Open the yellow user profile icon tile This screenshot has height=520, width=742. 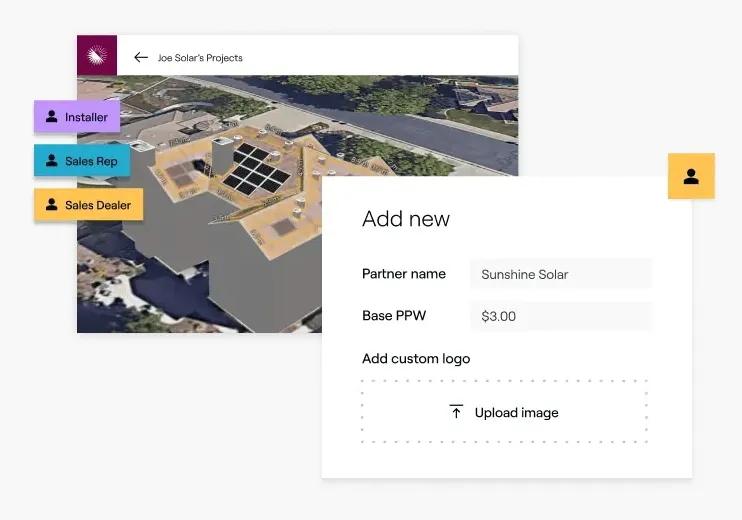[x=691, y=176]
